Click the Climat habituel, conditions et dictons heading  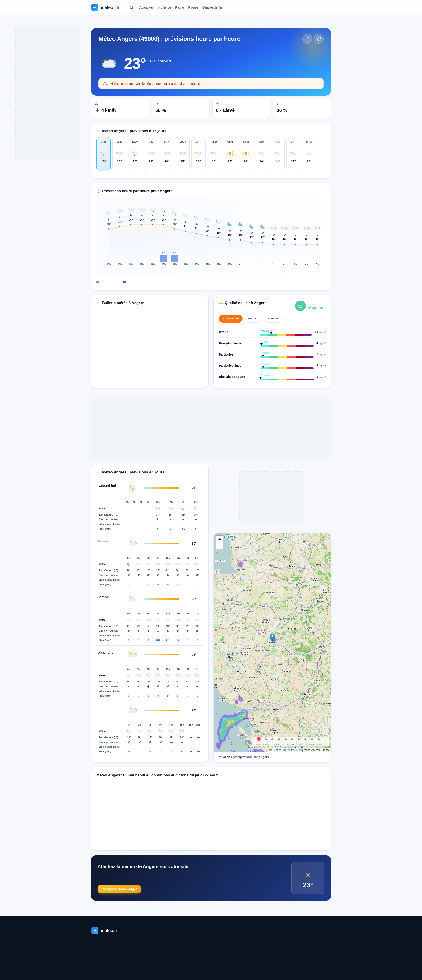pos(157,775)
